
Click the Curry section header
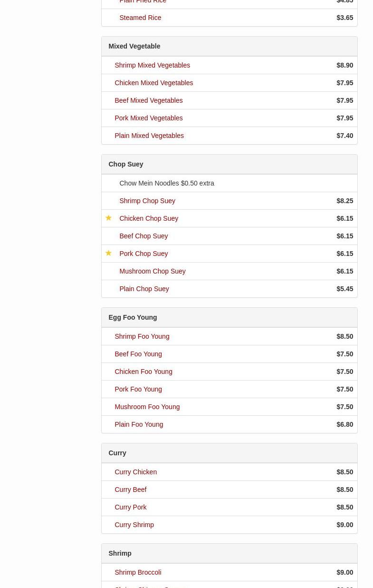(117, 453)
